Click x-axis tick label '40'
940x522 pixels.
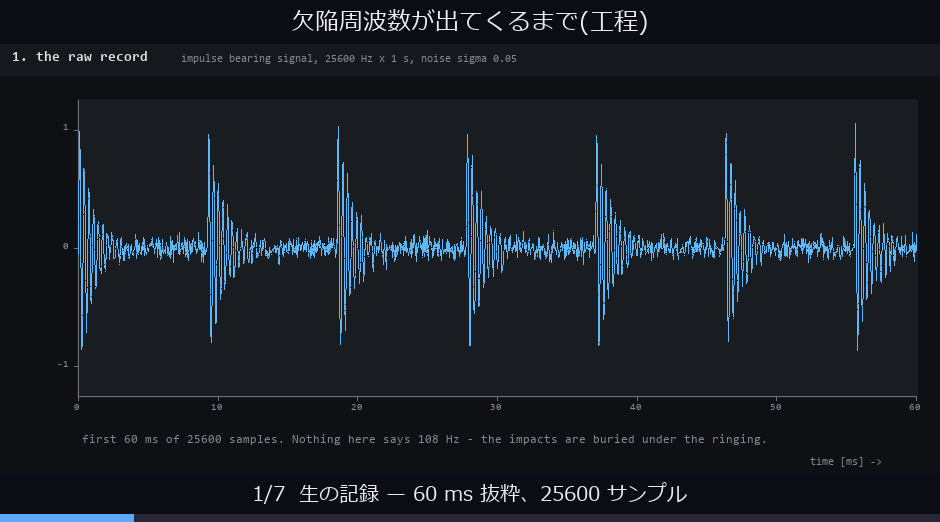636,408
